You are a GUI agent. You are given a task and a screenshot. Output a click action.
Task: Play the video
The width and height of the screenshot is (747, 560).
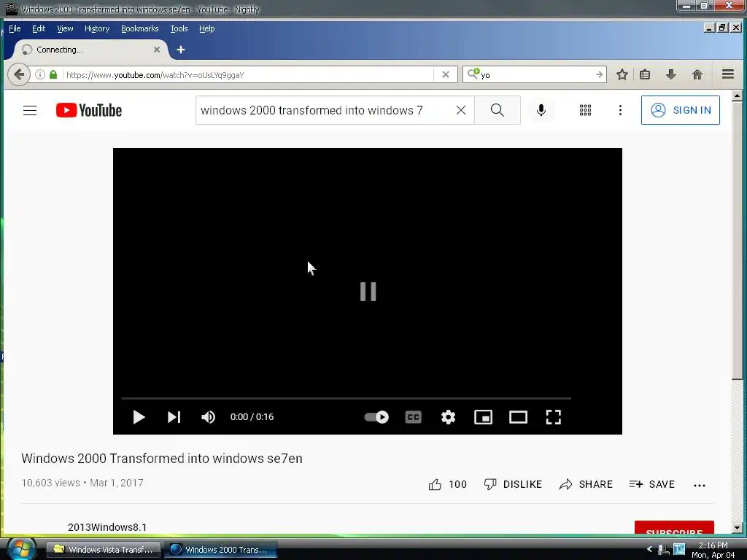point(139,417)
